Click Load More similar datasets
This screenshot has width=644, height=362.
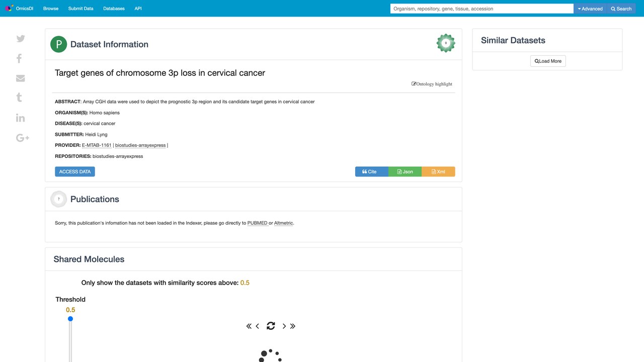pyautogui.click(x=548, y=61)
